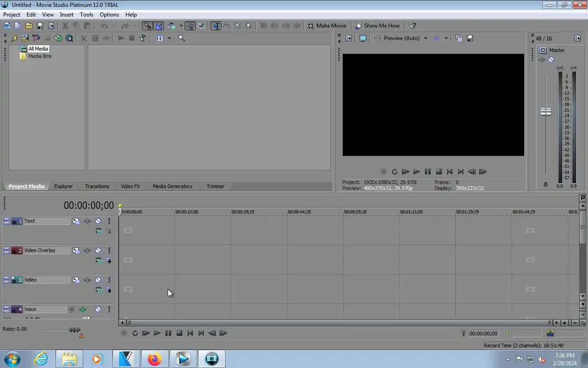Open the Overlays grid dropdown arrow
The image size is (588, 368).
446,38
